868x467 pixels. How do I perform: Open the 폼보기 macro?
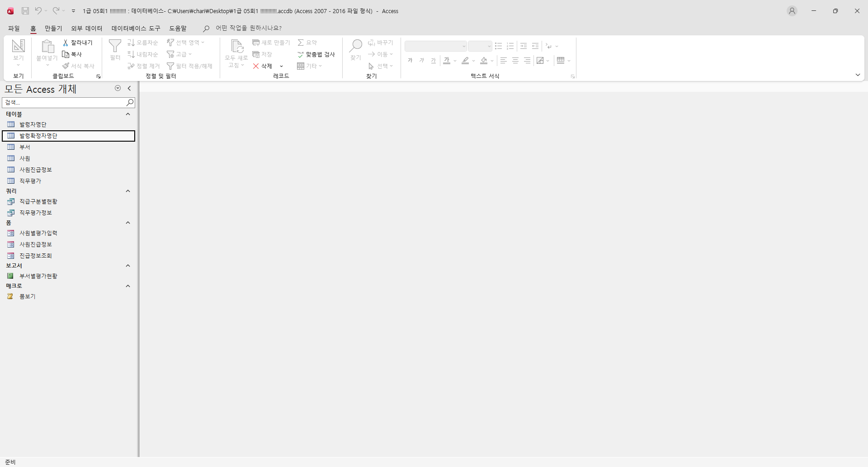tap(27, 296)
